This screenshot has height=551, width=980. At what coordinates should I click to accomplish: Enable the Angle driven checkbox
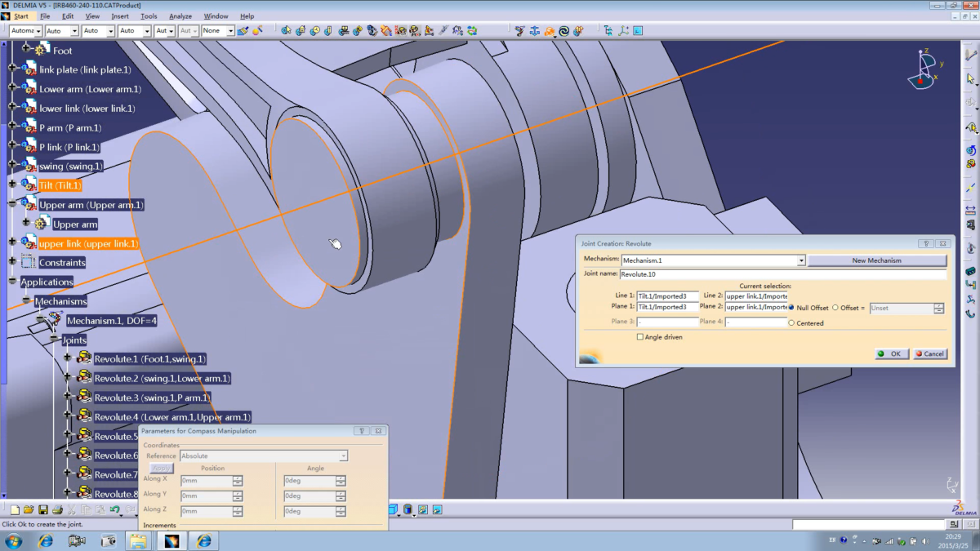pos(639,336)
